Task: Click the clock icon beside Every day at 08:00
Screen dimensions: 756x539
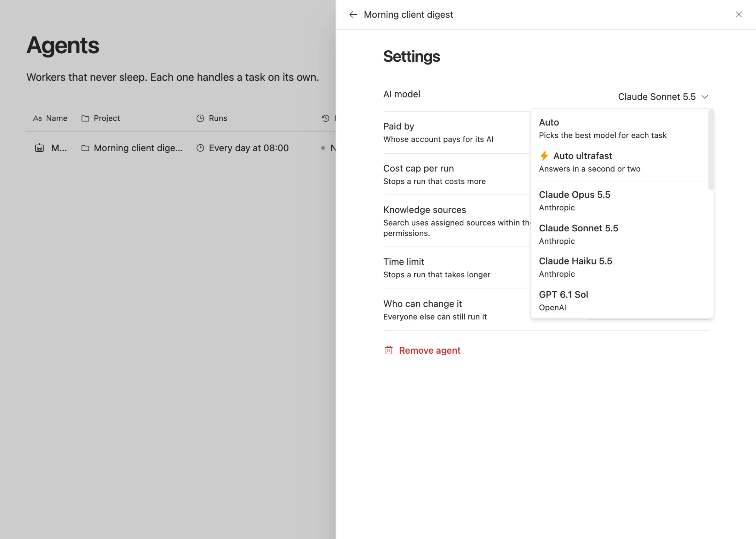Action: tap(200, 148)
